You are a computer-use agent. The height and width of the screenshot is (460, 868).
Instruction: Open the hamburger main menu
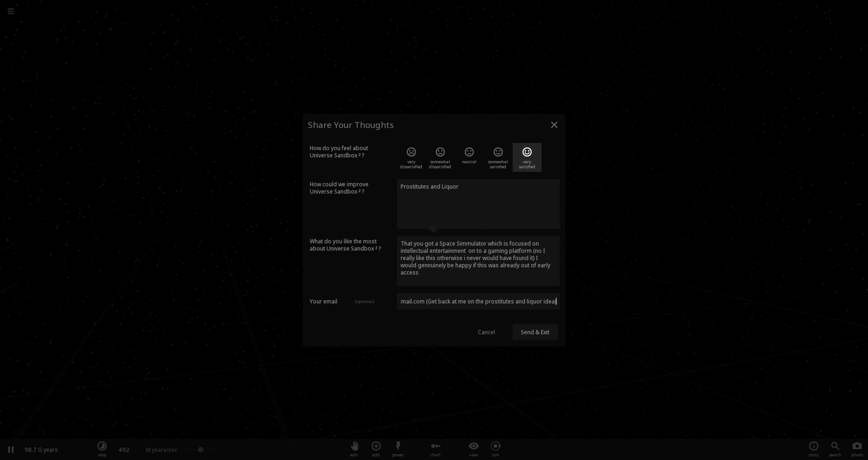(x=11, y=11)
